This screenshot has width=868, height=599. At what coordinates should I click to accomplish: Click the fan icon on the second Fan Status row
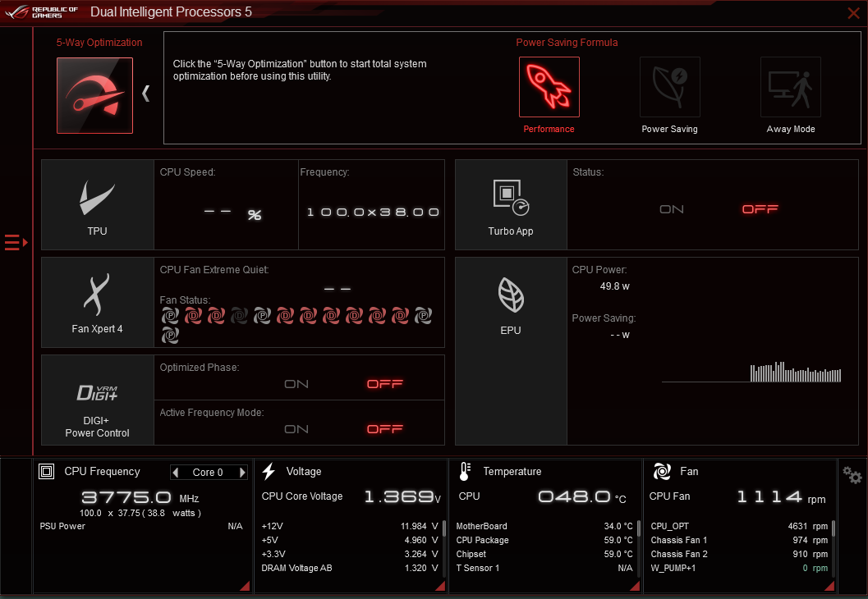click(x=170, y=335)
